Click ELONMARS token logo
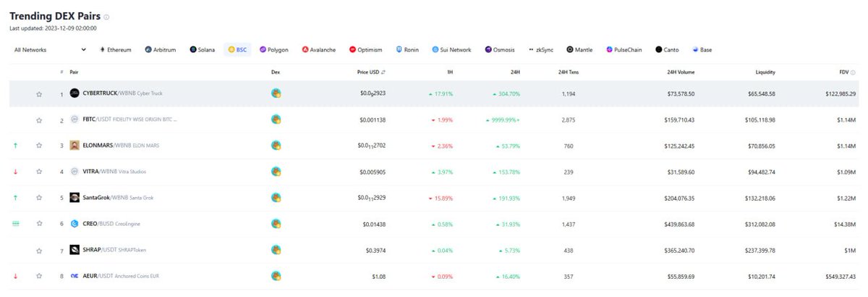This screenshot has width=868, height=297. (x=75, y=146)
